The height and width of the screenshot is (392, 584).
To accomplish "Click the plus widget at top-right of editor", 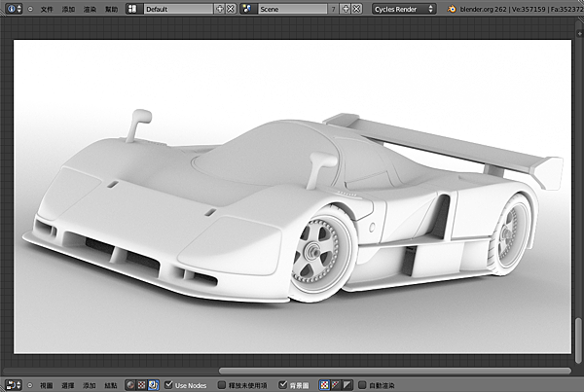I will click(579, 33).
